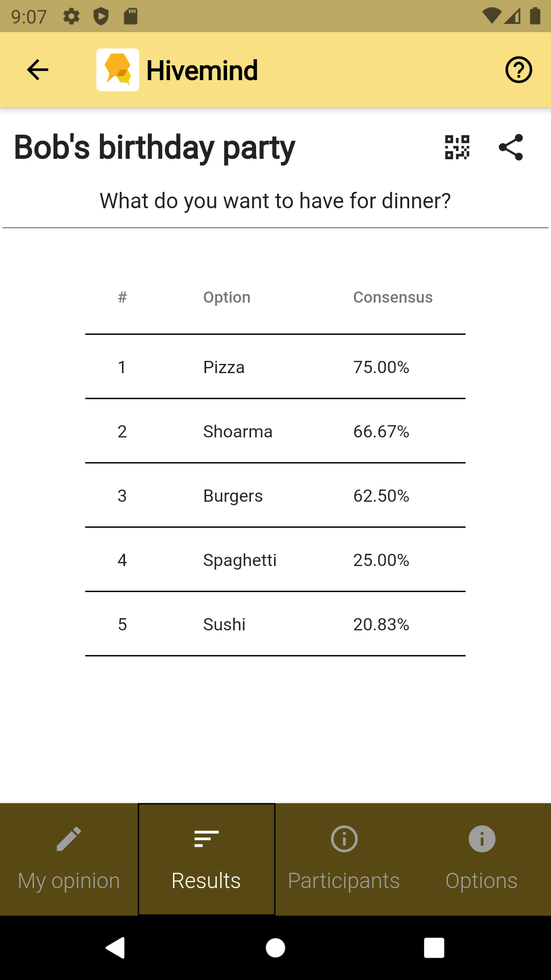This screenshot has height=980, width=551.
Task: Sort by the Consensus column header
Action: coord(393,297)
